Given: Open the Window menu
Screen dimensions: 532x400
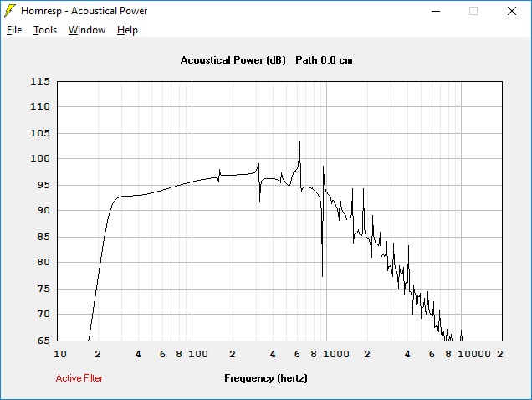Looking at the screenshot, I should point(87,30).
